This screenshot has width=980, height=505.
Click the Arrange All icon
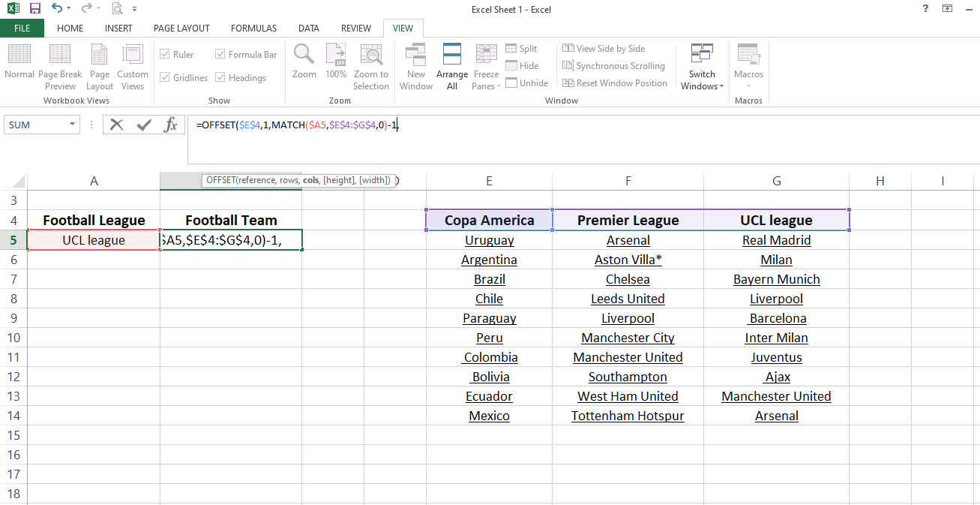pos(452,56)
